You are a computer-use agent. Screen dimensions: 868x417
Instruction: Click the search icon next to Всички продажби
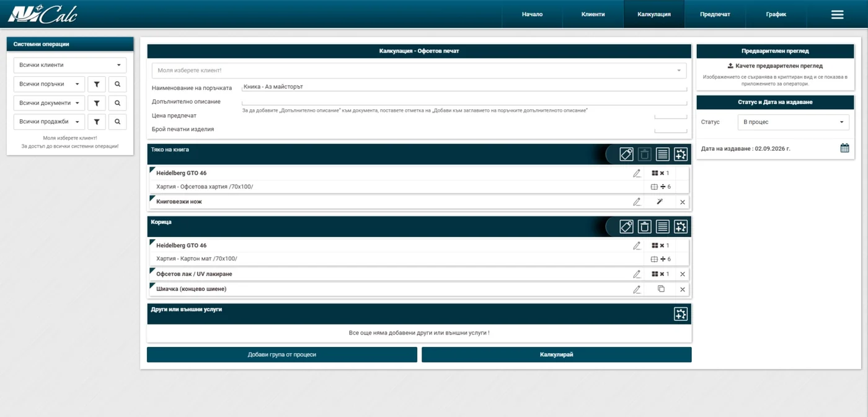(x=118, y=122)
